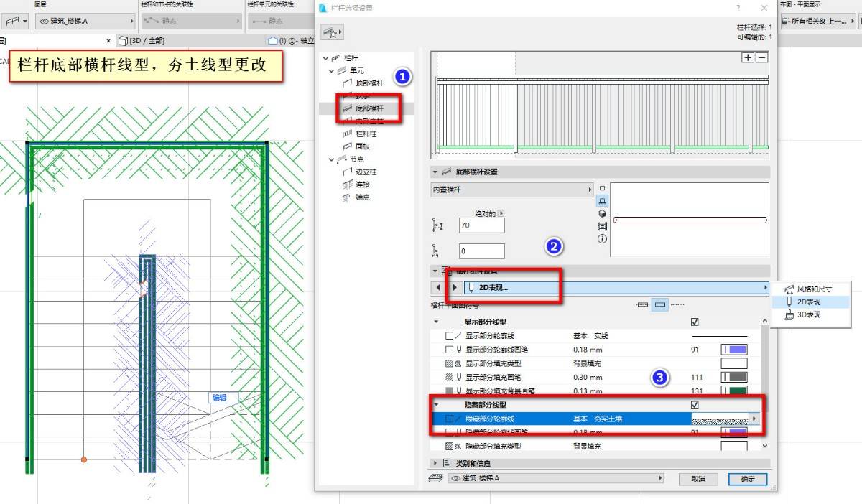The height and width of the screenshot is (504, 862).
Task: Go to previous settings page arrow
Action: click(439, 287)
